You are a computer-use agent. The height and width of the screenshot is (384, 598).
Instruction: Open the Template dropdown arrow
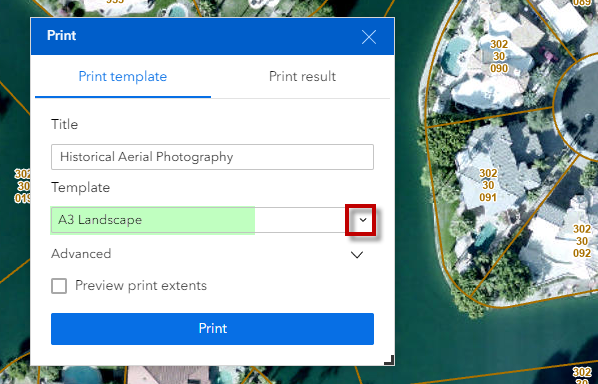363,220
